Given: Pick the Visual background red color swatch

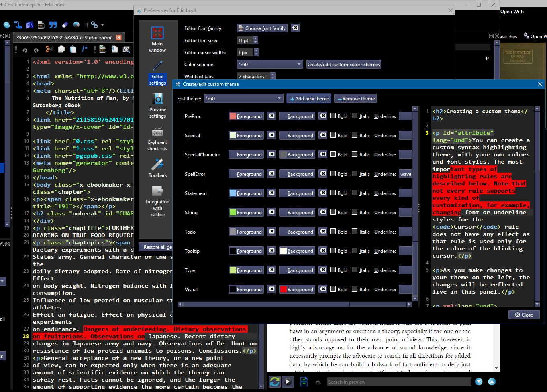Looking at the screenshot, I should point(298,289).
